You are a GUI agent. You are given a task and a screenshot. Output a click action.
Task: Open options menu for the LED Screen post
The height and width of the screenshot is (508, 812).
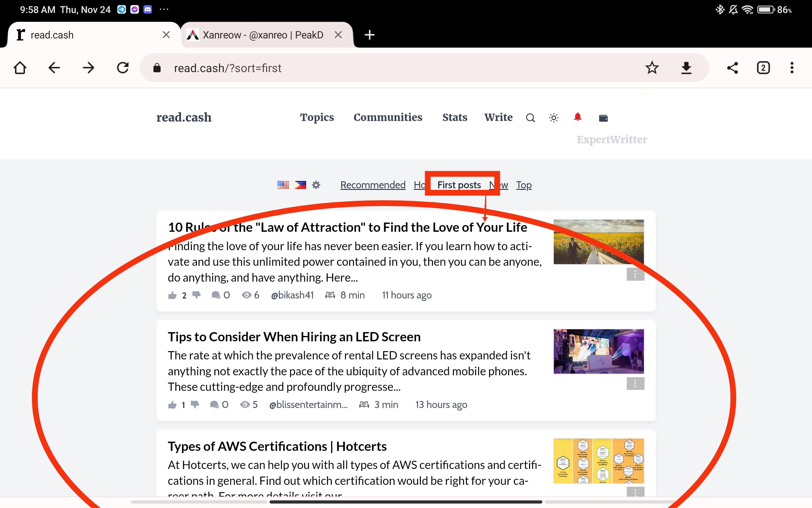635,384
